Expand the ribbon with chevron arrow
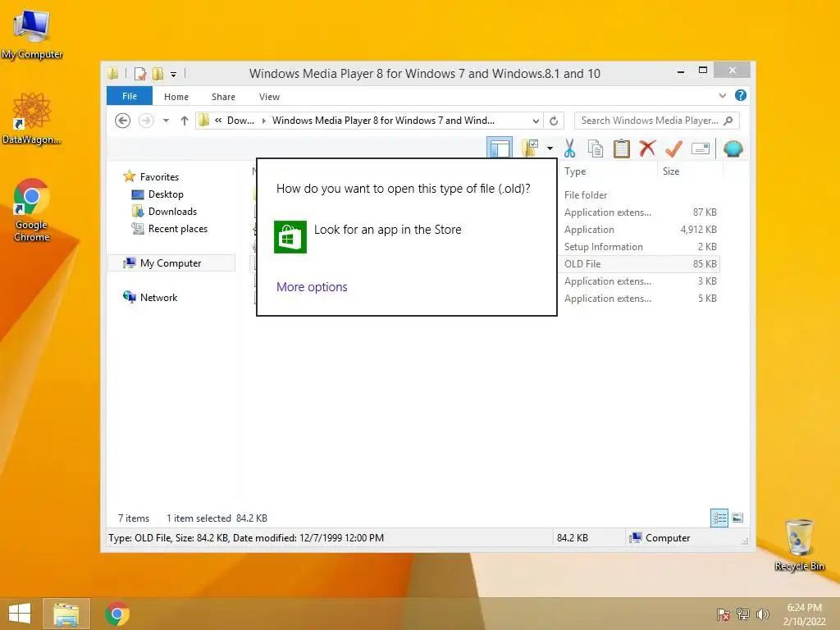This screenshot has height=630, width=840. (x=722, y=95)
